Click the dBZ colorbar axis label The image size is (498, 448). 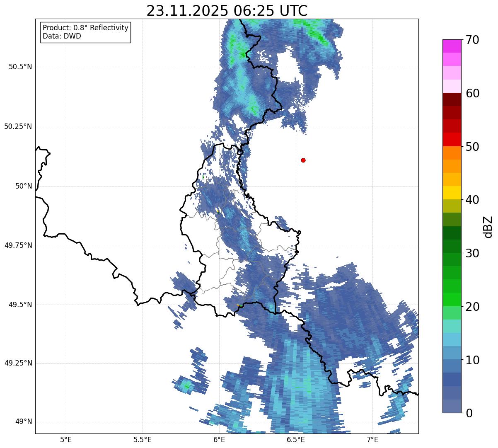click(x=488, y=227)
